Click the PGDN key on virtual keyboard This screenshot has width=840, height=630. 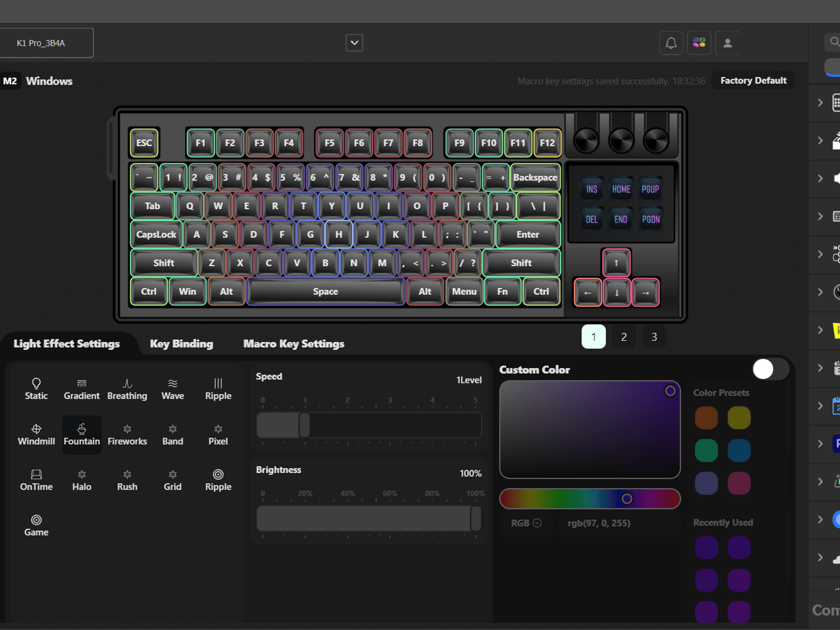[x=651, y=219]
